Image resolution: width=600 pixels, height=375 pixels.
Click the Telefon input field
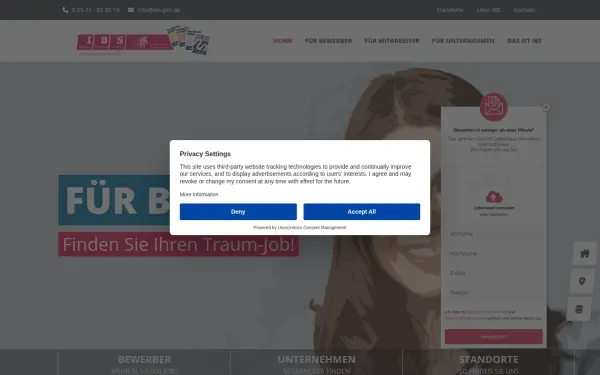[x=494, y=293]
